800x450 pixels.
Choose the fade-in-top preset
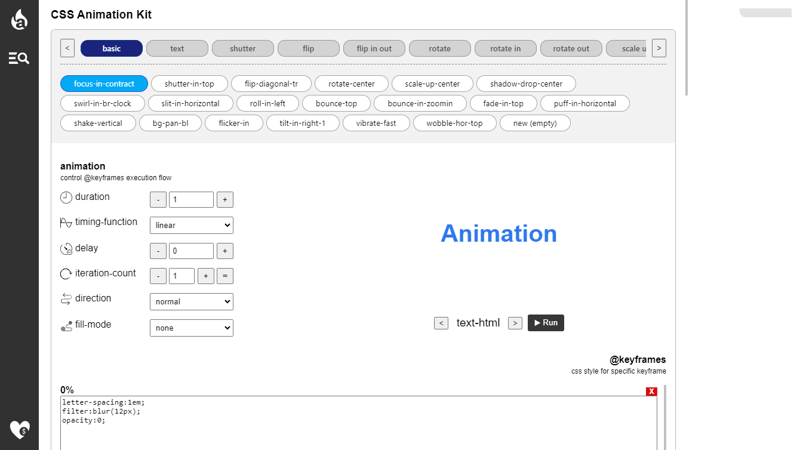[x=503, y=104]
